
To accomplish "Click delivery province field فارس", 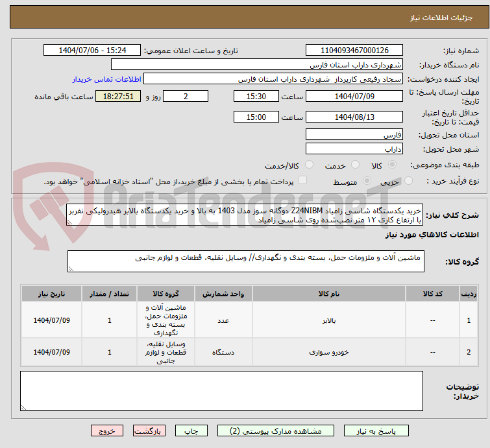I will [354, 135].
